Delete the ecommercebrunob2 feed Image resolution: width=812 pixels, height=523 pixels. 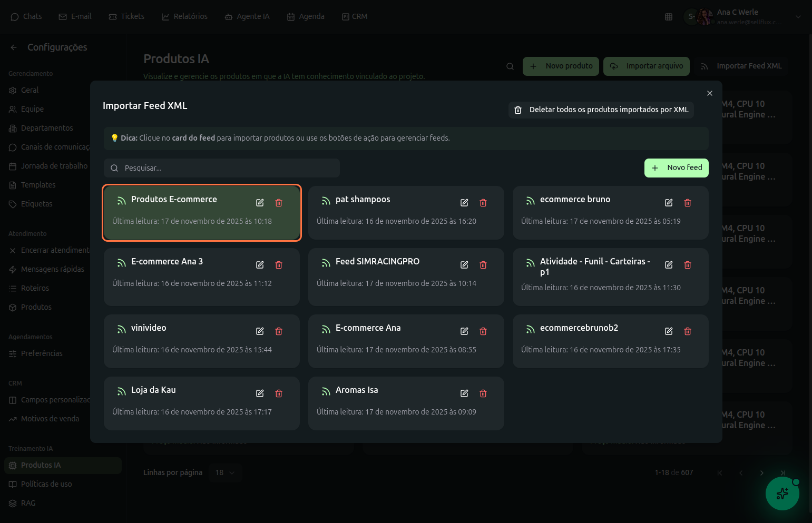coord(688,331)
